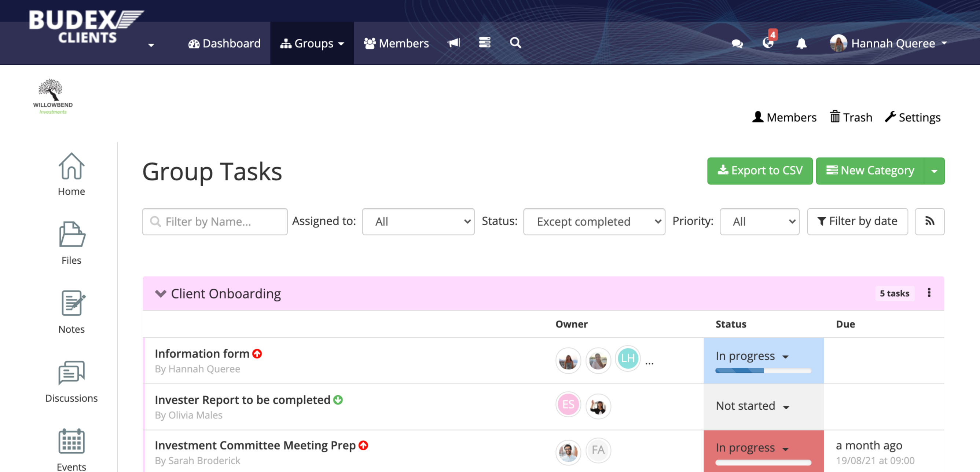Open the Groups menu
980x472 pixels.
312,43
